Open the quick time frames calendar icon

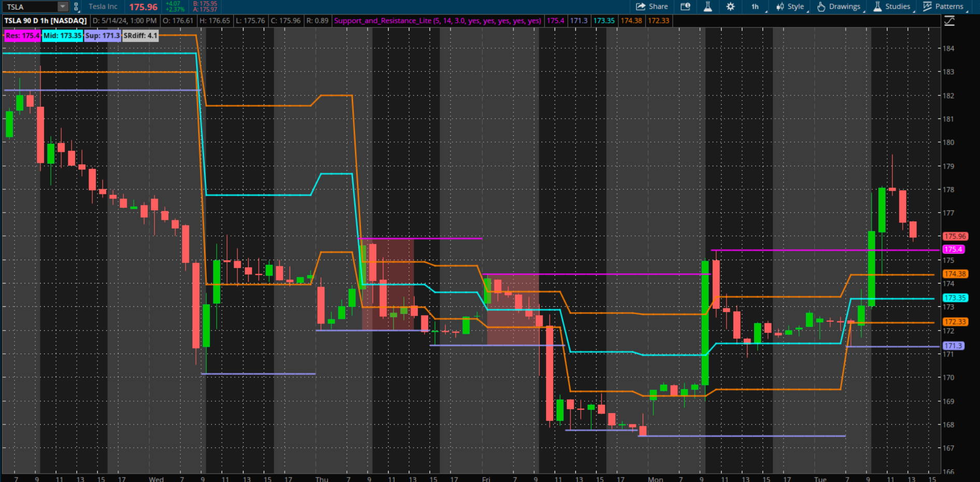point(685,7)
